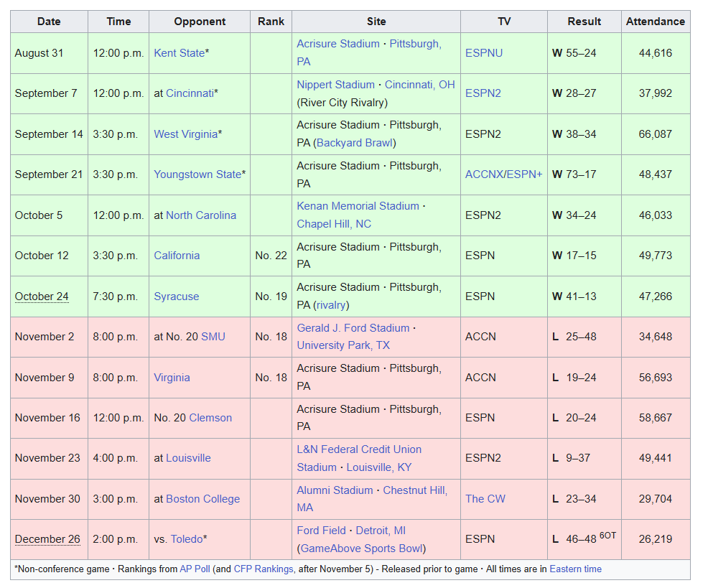Open the Detroit, MI link
The width and height of the screenshot is (708, 588).
click(381, 530)
